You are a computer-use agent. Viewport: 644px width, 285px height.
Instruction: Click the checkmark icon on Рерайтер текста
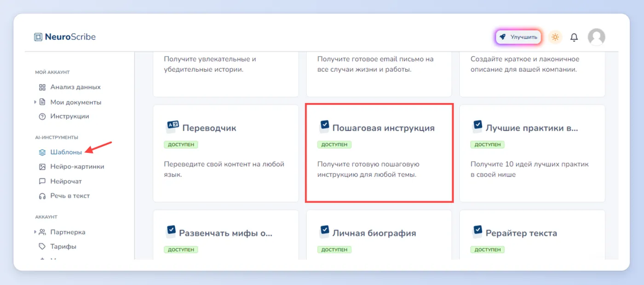(x=478, y=231)
